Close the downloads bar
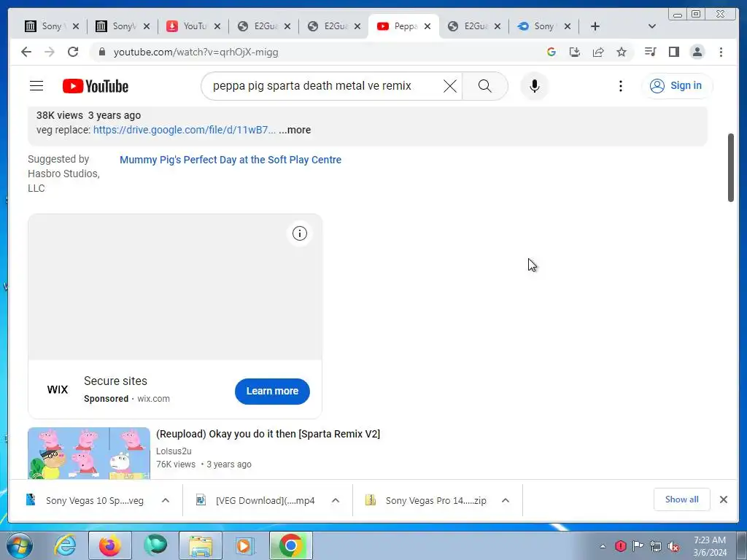The height and width of the screenshot is (560, 747). [723, 499]
